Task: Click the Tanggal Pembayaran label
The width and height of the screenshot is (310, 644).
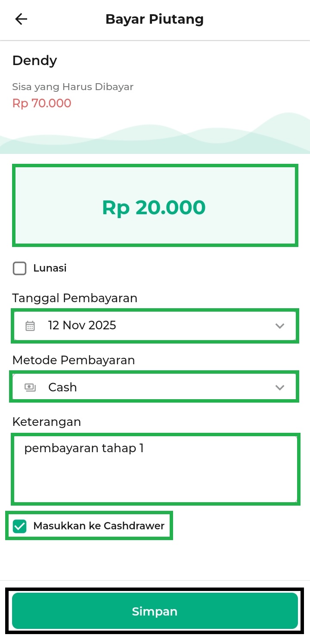Action: pos(74,298)
